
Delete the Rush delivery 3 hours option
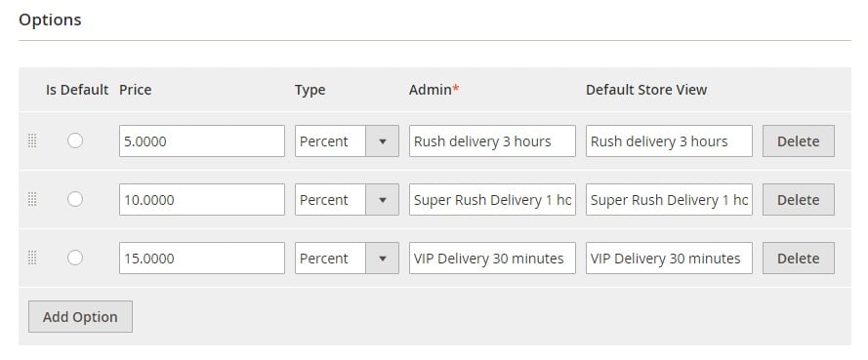[799, 141]
